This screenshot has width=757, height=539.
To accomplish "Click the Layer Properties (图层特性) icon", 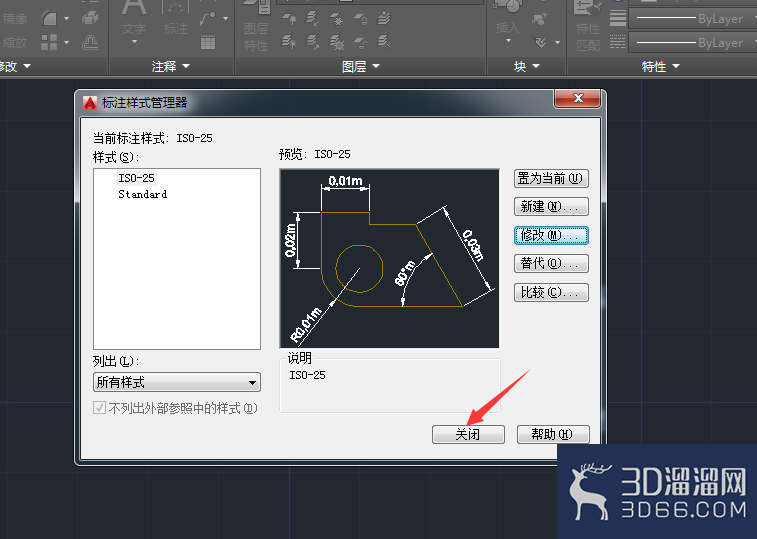I will [x=256, y=24].
